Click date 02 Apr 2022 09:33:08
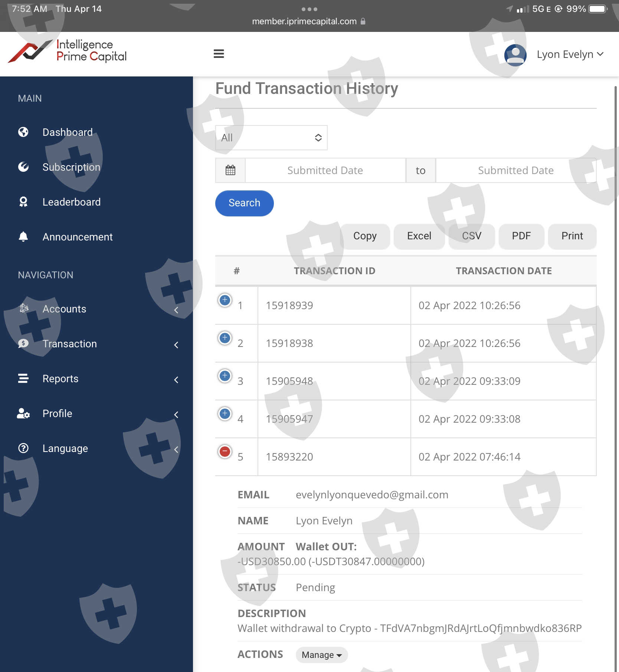 click(x=469, y=419)
